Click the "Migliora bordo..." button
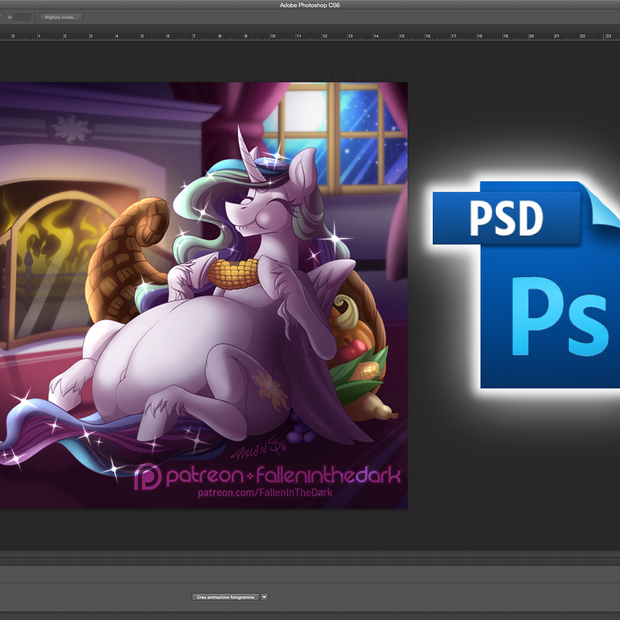This screenshot has width=620, height=620. point(61,17)
